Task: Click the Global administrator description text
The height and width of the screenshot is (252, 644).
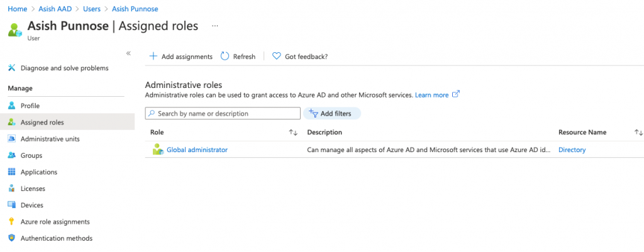Action: tap(429, 150)
